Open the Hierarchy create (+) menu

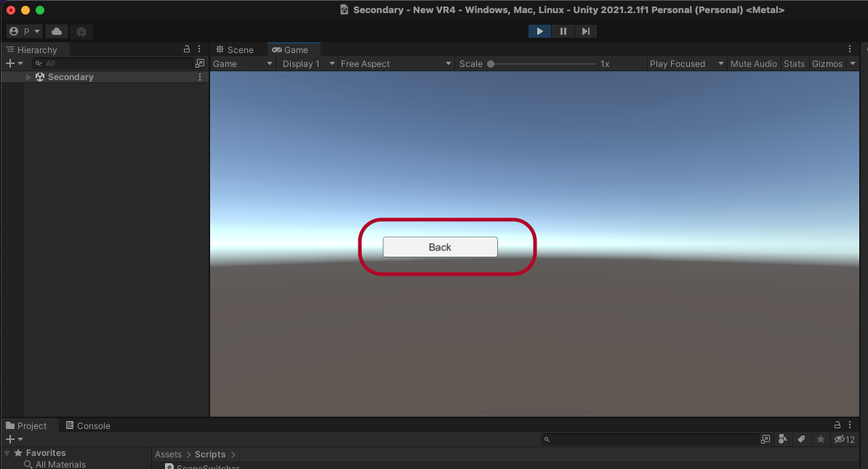[14, 64]
